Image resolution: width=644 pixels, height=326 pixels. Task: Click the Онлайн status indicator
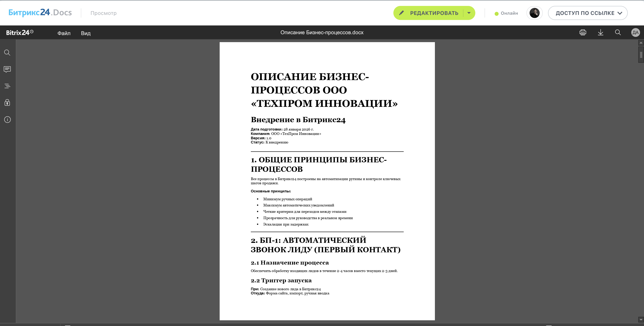pos(506,13)
